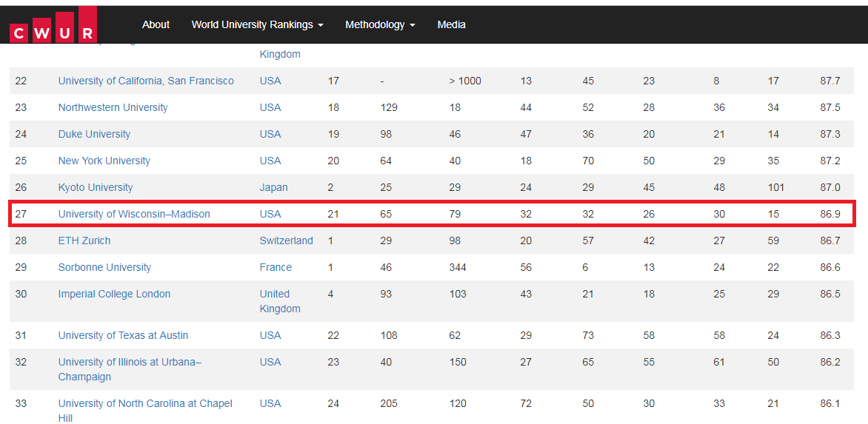Click value 205 in North Carolina row
This screenshot has width=868, height=424.
(x=389, y=403)
